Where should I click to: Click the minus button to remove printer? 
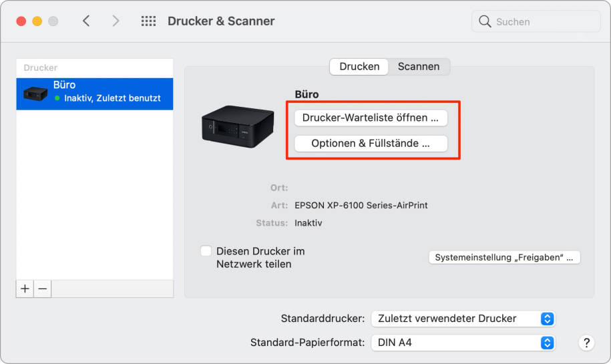point(42,289)
